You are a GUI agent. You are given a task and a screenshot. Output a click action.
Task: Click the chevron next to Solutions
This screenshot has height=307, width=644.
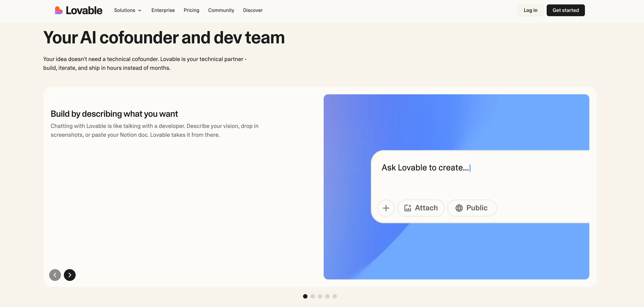point(139,10)
